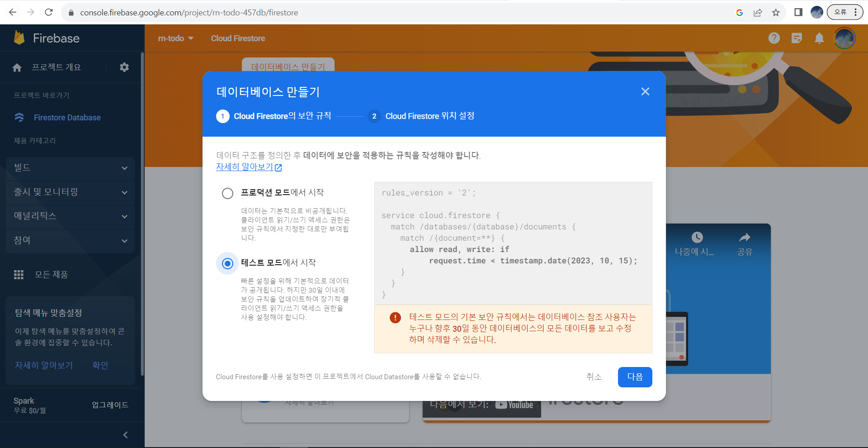This screenshot has height=448, width=868.
Task: Expand the 참여 section
Action: (x=71, y=241)
